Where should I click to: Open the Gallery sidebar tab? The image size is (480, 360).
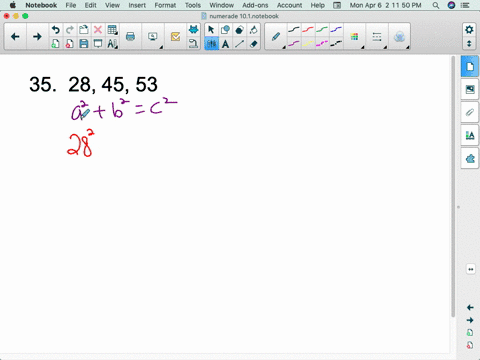tap(470, 89)
